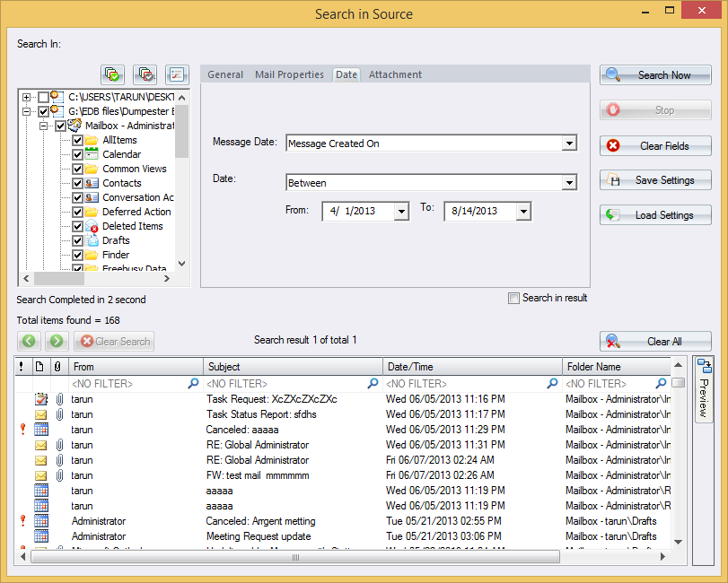Click the paperclip attachment icon for RE: Global Administrator
The height and width of the screenshot is (583, 728).
[59, 445]
